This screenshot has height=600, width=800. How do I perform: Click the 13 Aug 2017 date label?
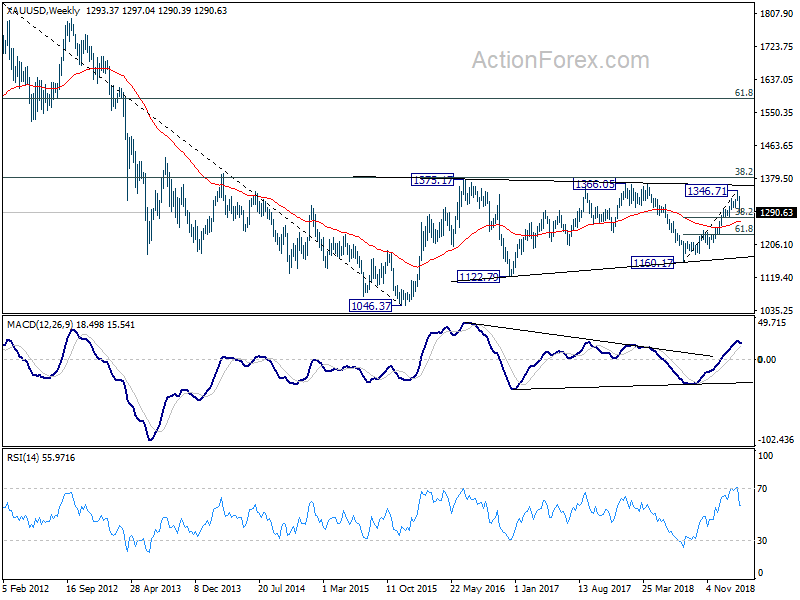tap(605, 588)
